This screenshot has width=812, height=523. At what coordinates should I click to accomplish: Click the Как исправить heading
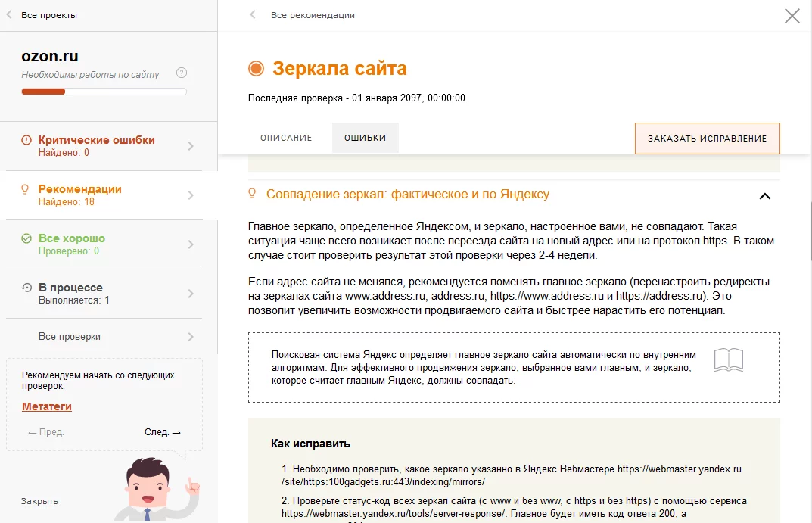pyautogui.click(x=310, y=444)
